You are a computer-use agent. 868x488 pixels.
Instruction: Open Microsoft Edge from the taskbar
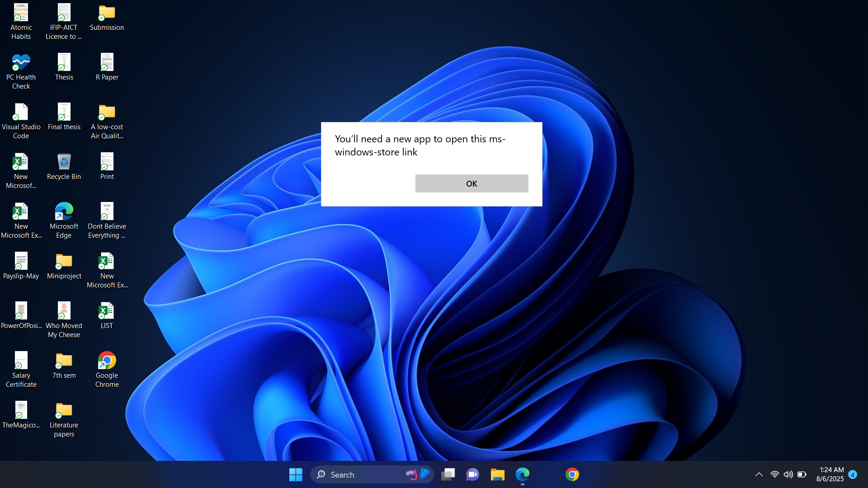[522, 474]
